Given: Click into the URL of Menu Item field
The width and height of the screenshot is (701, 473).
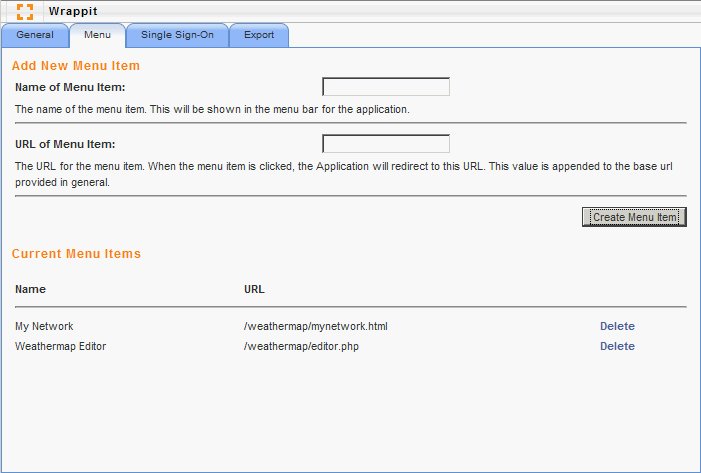Looking at the screenshot, I should coord(386,144).
